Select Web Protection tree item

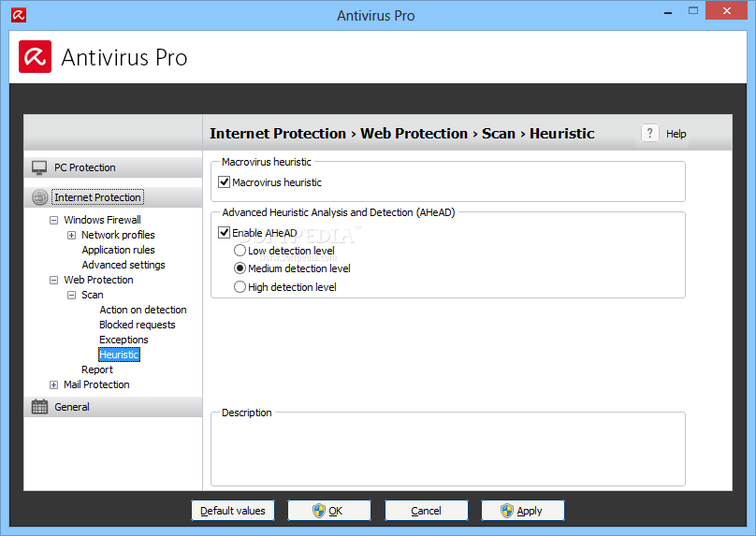click(x=98, y=280)
